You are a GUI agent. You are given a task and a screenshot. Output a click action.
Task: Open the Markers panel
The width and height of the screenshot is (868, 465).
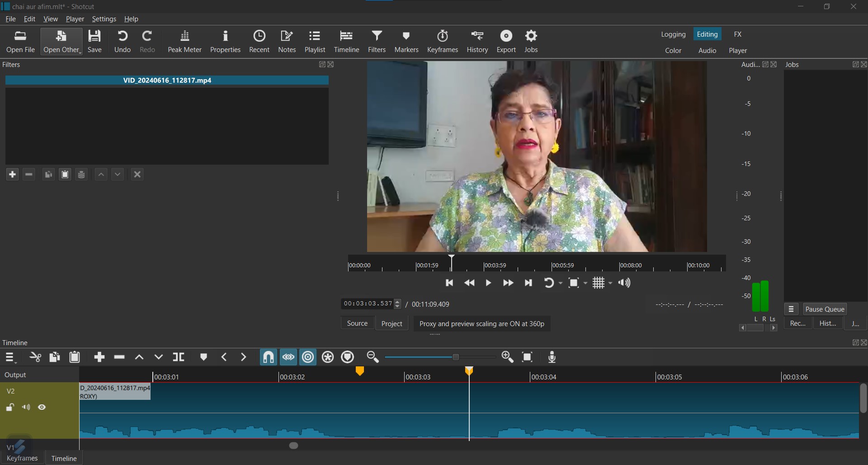click(406, 42)
